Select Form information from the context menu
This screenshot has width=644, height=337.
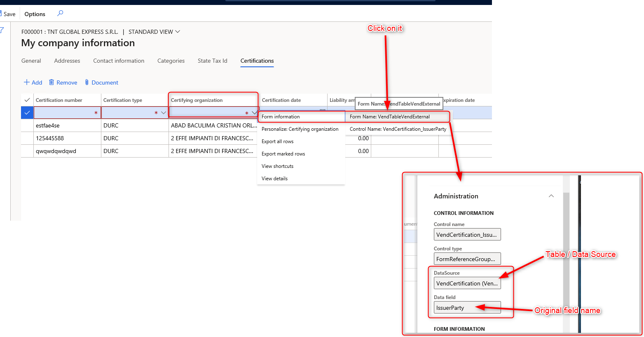[281, 116]
